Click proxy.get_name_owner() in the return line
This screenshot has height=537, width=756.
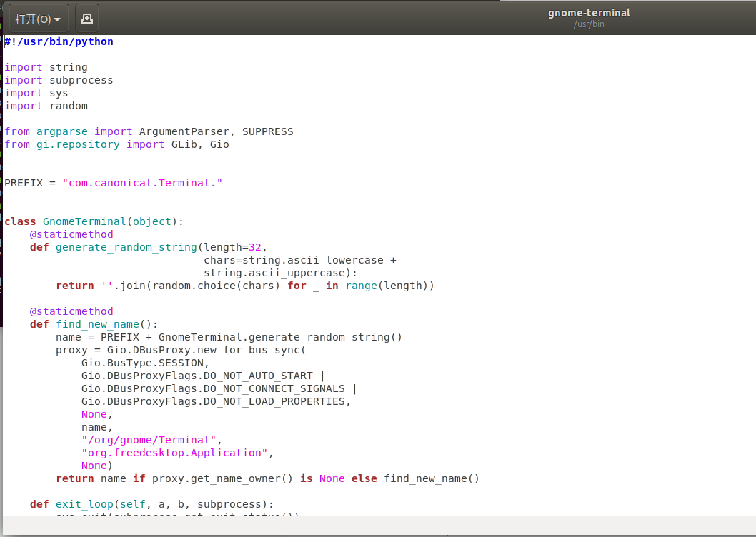tap(222, 478)
